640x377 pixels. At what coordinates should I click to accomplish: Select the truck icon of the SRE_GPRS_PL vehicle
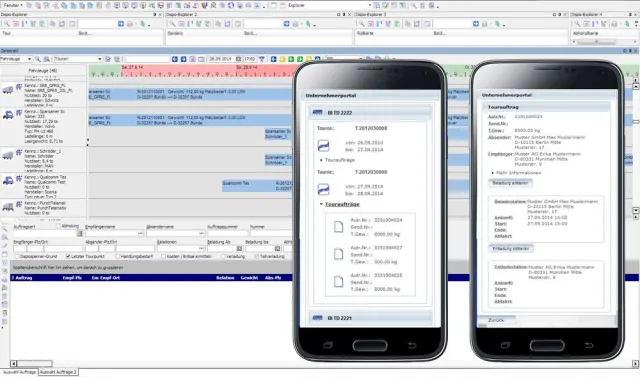8,89
